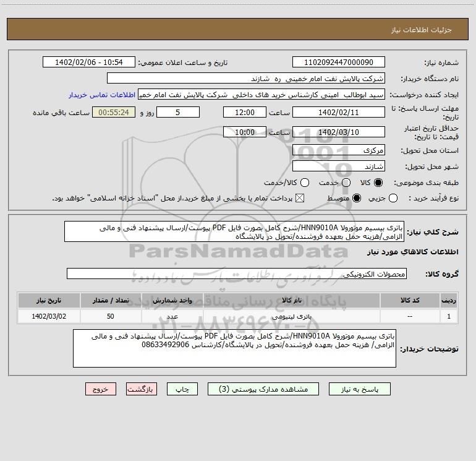Screen dimensions: 476x461
Task: Click the delivery province field مرکزی
Action: (339, 150)
